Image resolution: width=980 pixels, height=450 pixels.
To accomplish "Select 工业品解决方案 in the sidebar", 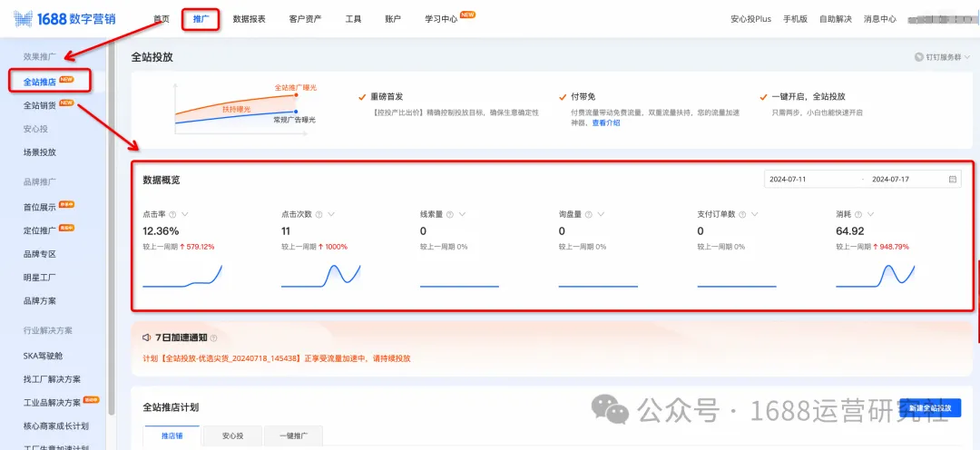I will tap(52, 403).
